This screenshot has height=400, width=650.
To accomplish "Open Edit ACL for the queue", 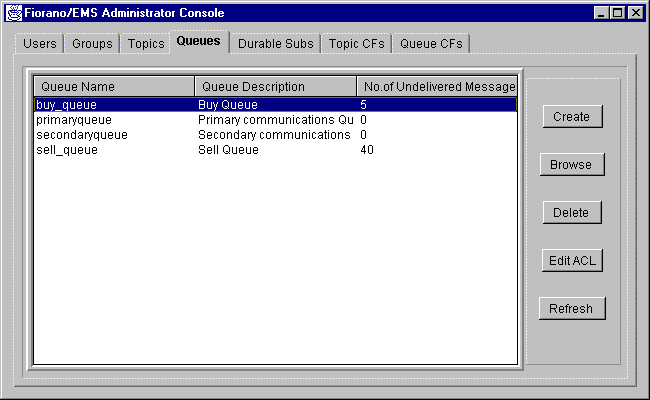I will (x=571, y=261).
